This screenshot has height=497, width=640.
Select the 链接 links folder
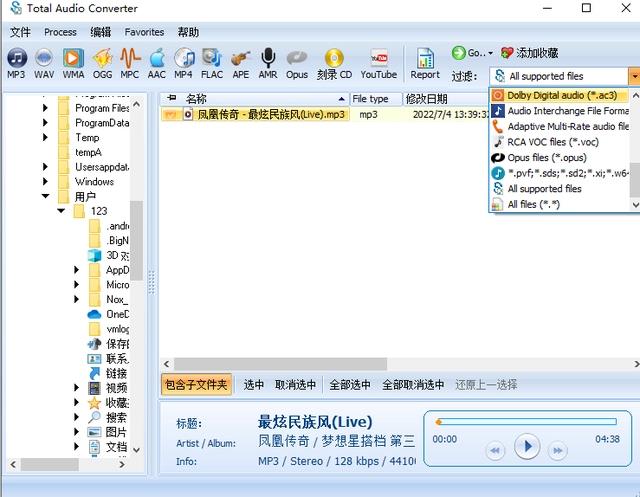click(x=94, y=373)
